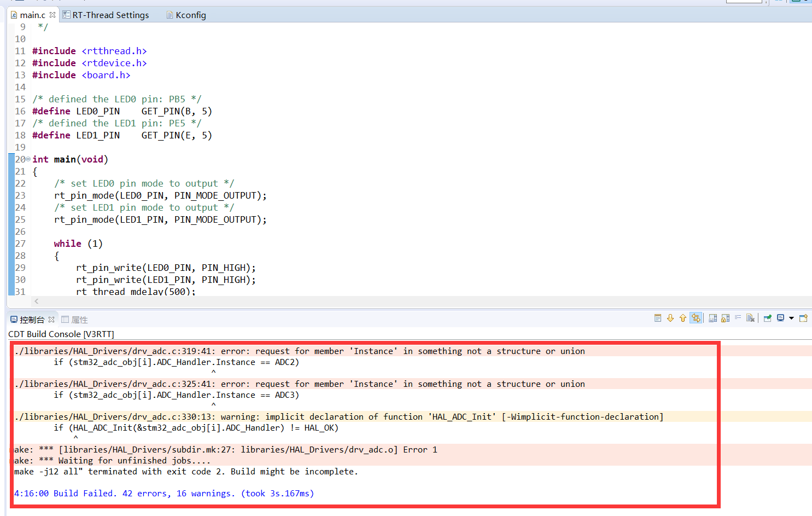Image resolution: width=812 pixels, height=516 pixels.
Task: Pin the current console
Action: pyautogui.click(x=768, y=318)
